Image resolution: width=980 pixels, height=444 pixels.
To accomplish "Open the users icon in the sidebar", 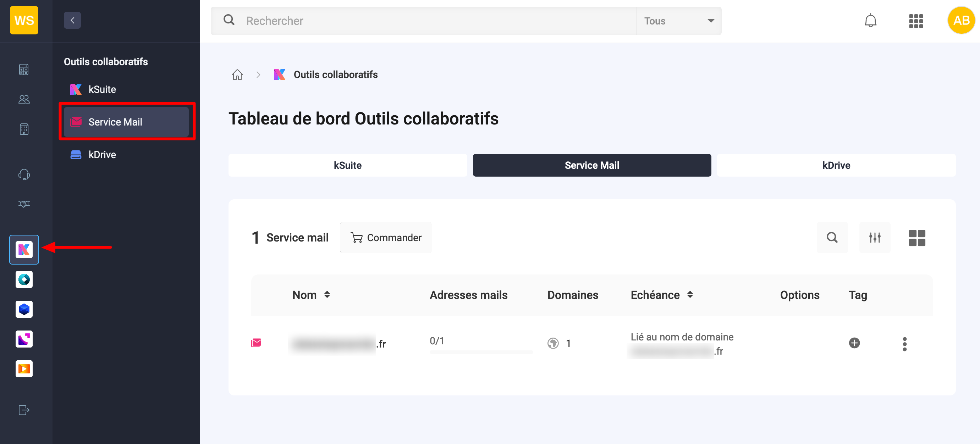I will (24, 100).
